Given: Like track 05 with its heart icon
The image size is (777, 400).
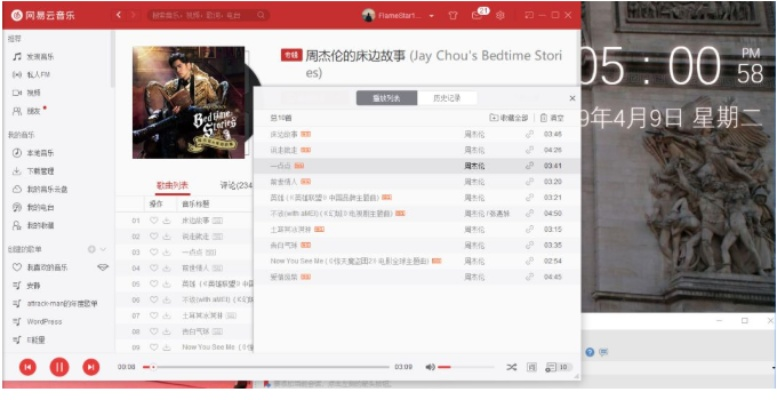Looking at the screenshot, I should [154, 284].
